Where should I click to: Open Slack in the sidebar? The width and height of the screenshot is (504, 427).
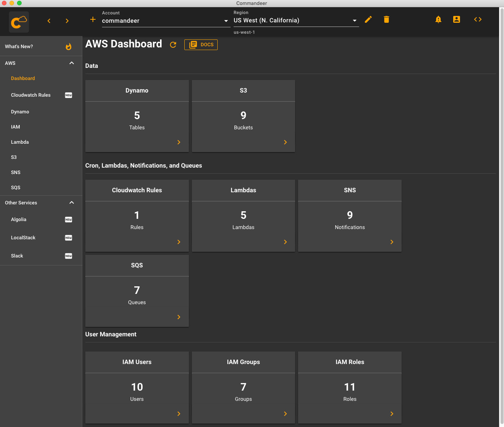(17, 256)
